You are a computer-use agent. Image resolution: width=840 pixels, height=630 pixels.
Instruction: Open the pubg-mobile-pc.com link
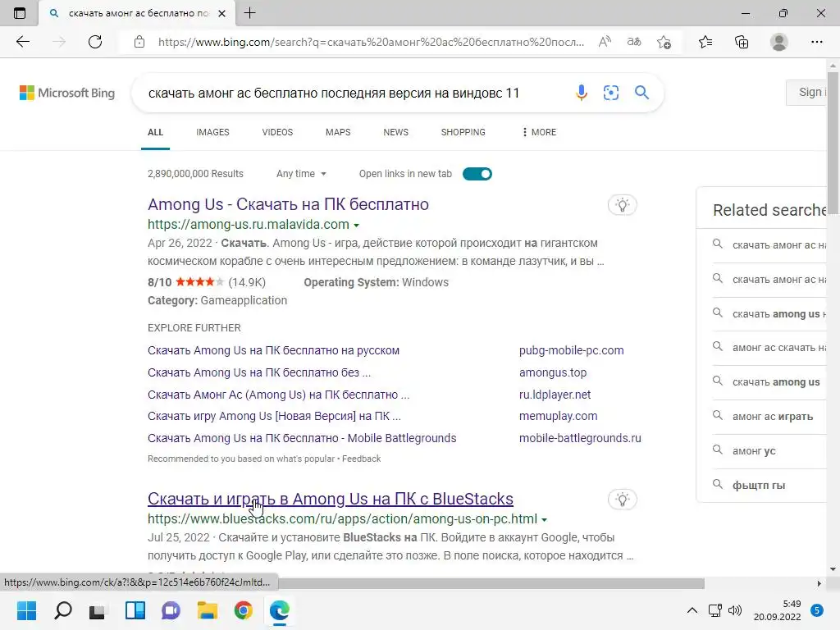(572, 350)
